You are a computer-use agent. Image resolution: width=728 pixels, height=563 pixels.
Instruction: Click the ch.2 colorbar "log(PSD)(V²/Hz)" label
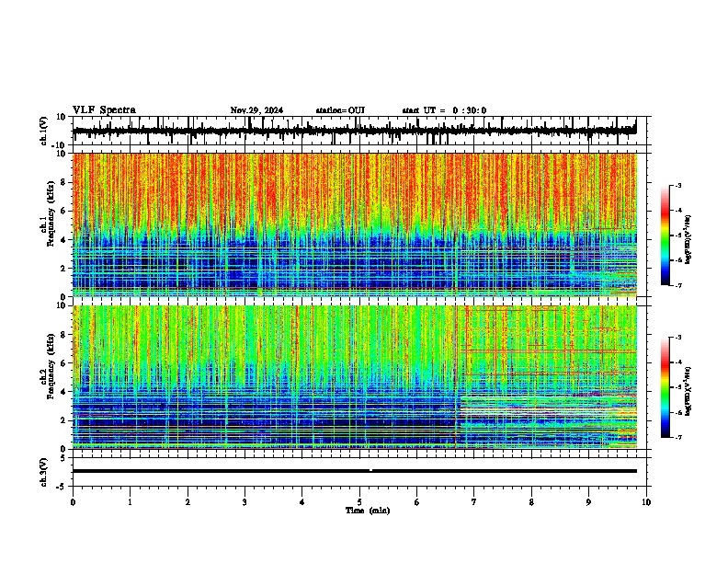tap(688, 391)
